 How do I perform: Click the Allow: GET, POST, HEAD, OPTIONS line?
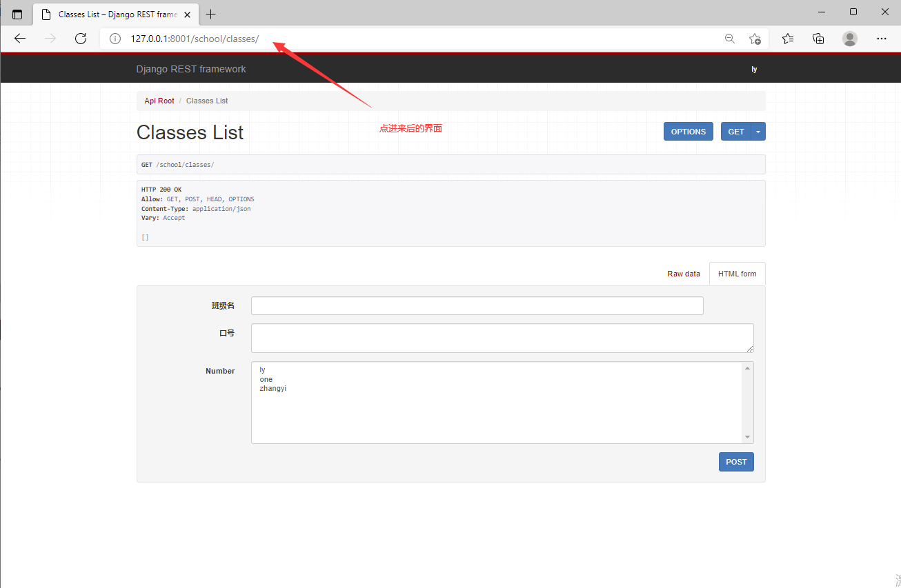tap(198, 199)
